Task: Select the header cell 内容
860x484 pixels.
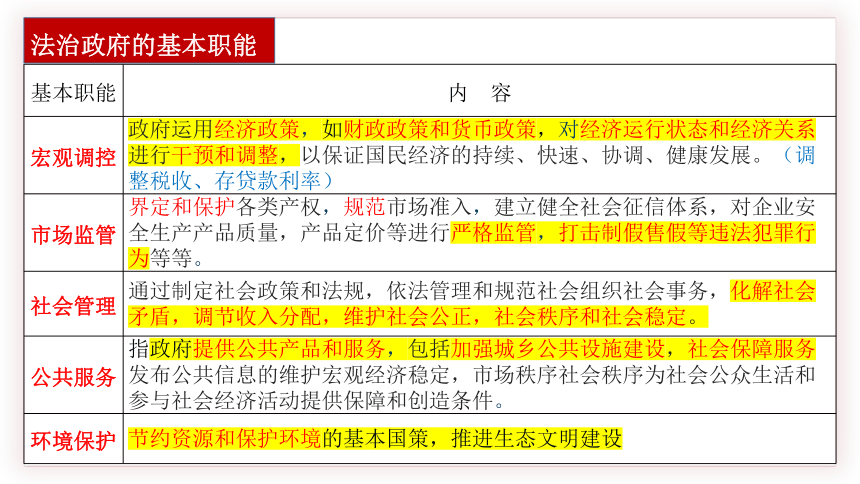Action: click(x=480, y=93)
